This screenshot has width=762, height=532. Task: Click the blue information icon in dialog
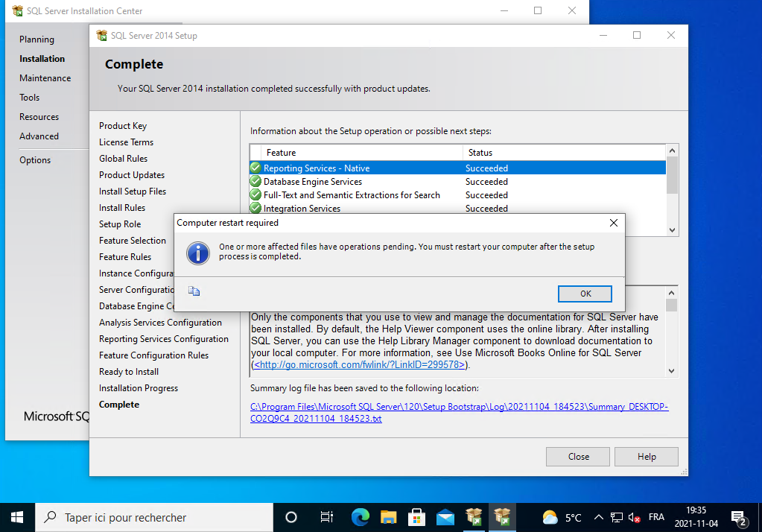197,253
